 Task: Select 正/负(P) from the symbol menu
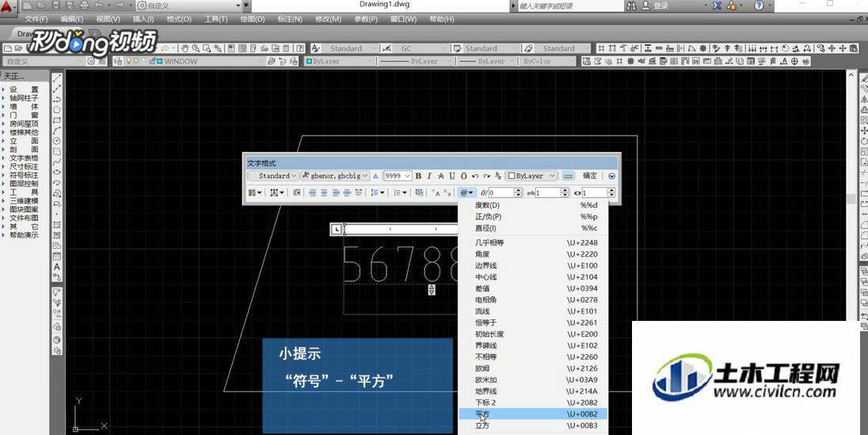534,216
